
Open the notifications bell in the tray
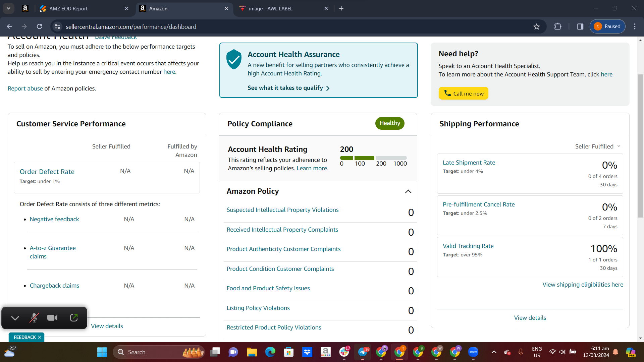615,352
